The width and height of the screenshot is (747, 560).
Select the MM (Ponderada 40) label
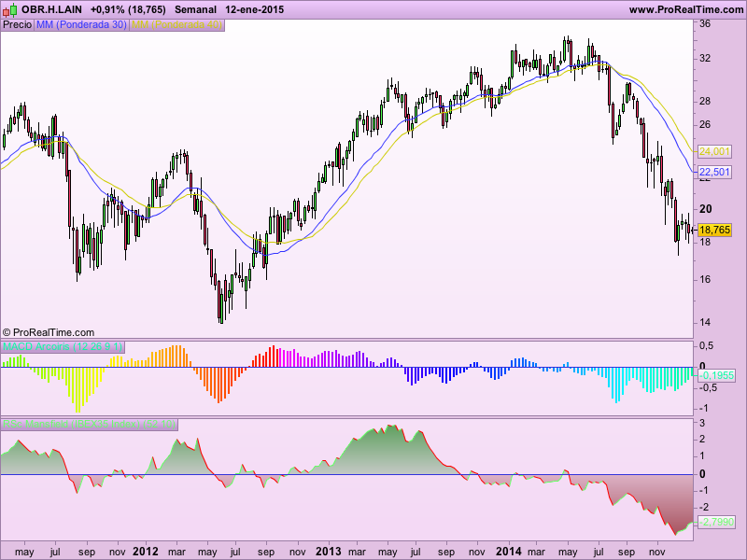176,24
